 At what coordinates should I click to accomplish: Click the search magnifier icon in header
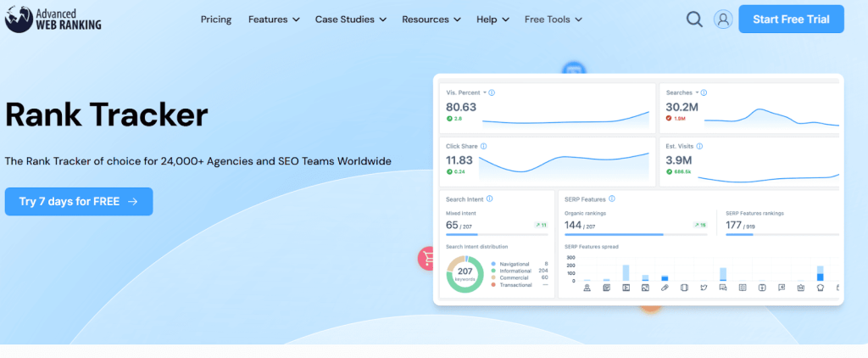pos(694,19)
